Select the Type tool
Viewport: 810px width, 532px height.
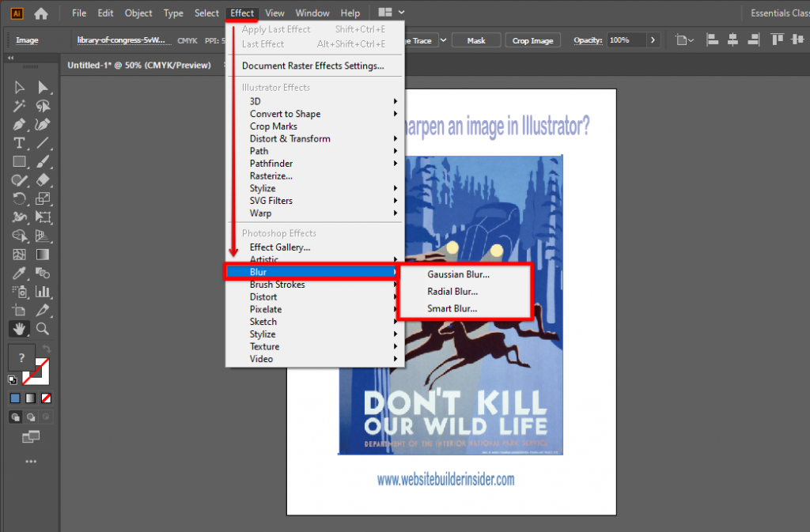19,143
